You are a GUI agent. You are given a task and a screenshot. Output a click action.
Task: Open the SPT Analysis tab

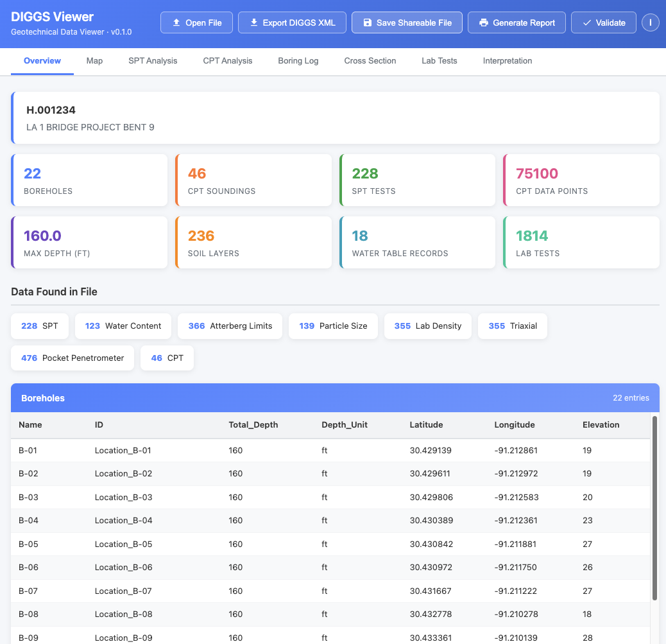[x=152, y=61]
